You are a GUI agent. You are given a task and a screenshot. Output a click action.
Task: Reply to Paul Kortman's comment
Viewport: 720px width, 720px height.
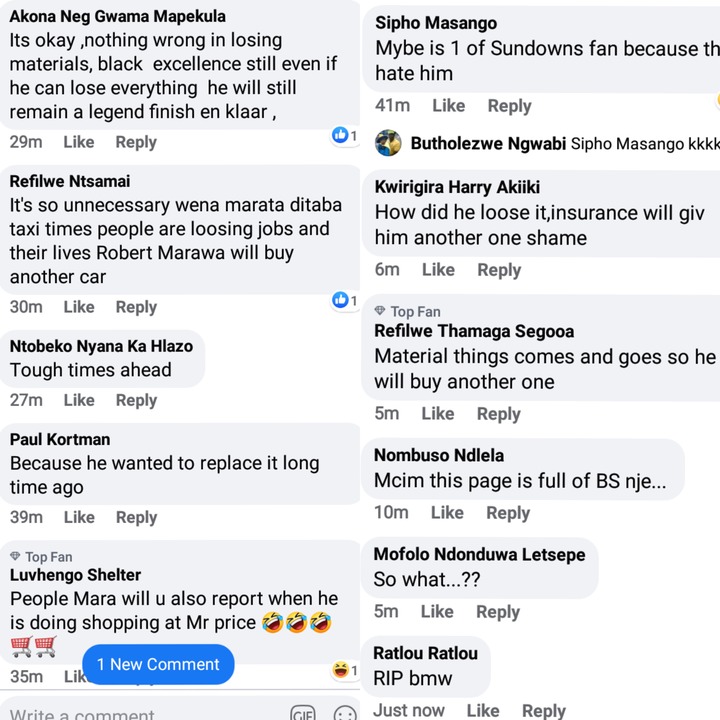(136, 517)
